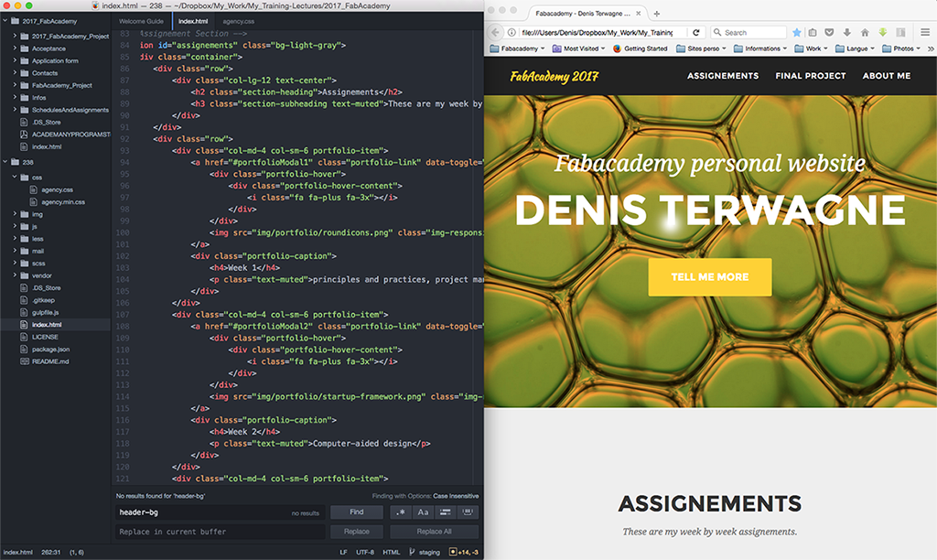
Task: Expand the Acceptance folder
Action: 15,48
